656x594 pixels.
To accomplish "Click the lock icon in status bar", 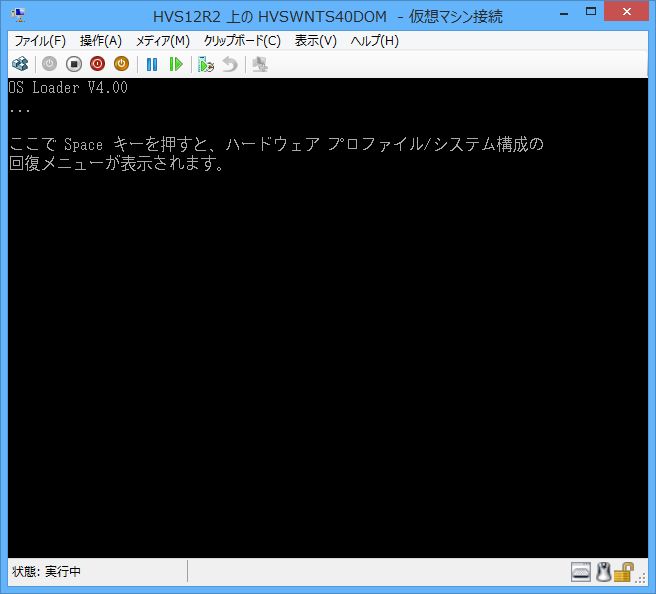I will point(624,572).
